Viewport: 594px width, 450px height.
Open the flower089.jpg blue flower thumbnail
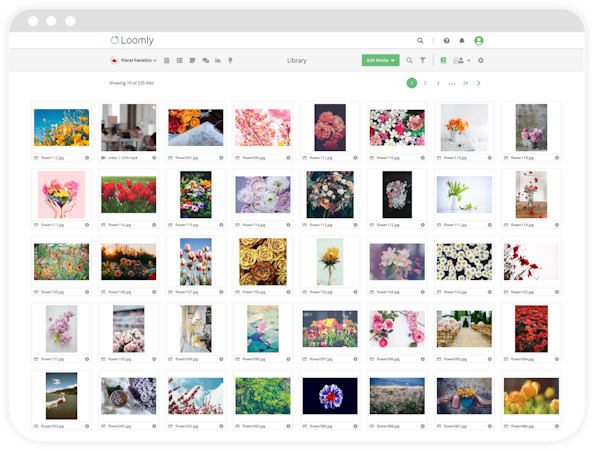click(330, 396)
